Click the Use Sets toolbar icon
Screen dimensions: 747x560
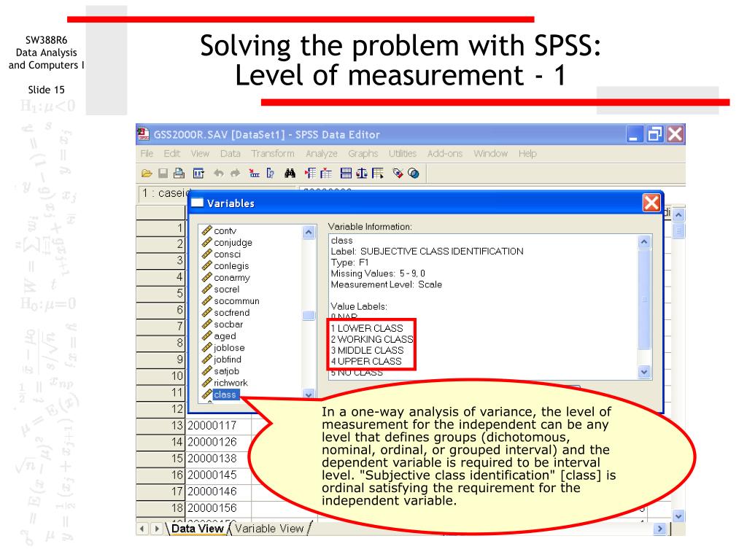coord(414,174)
